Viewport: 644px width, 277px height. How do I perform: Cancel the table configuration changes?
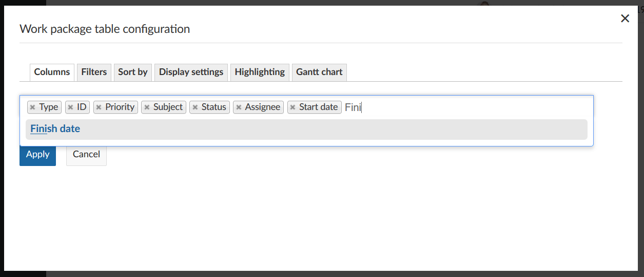tap(86, 154)
